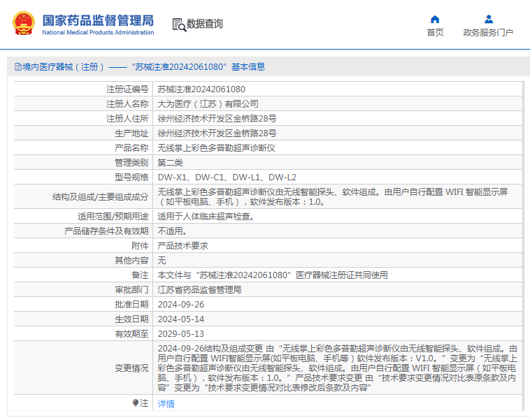
Task: Open the 数据查询 section
Action: pyautogui.click(x=204, y=24)
